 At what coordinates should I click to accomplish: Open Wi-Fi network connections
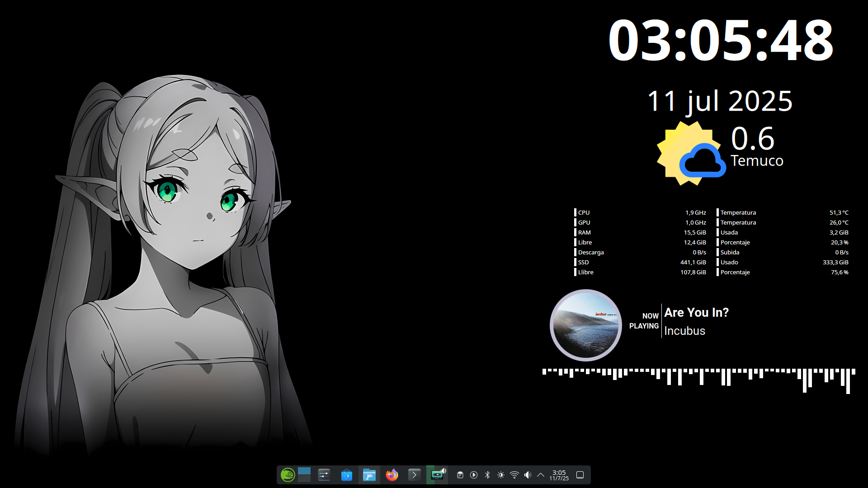(514, 475)
